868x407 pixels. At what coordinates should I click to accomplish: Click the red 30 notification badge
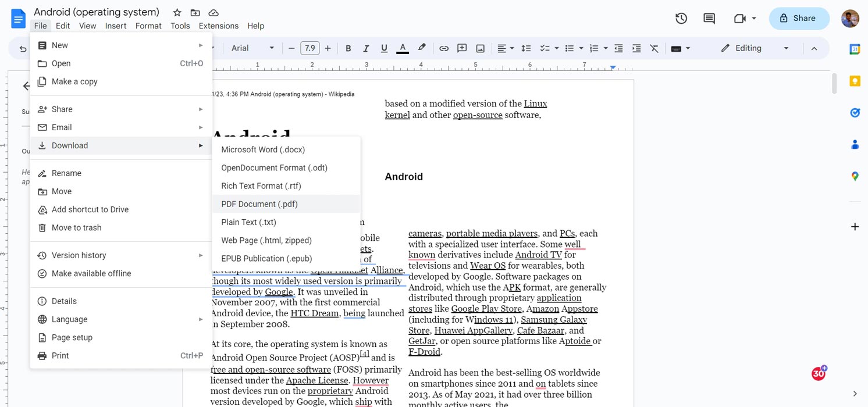(819, 373)
